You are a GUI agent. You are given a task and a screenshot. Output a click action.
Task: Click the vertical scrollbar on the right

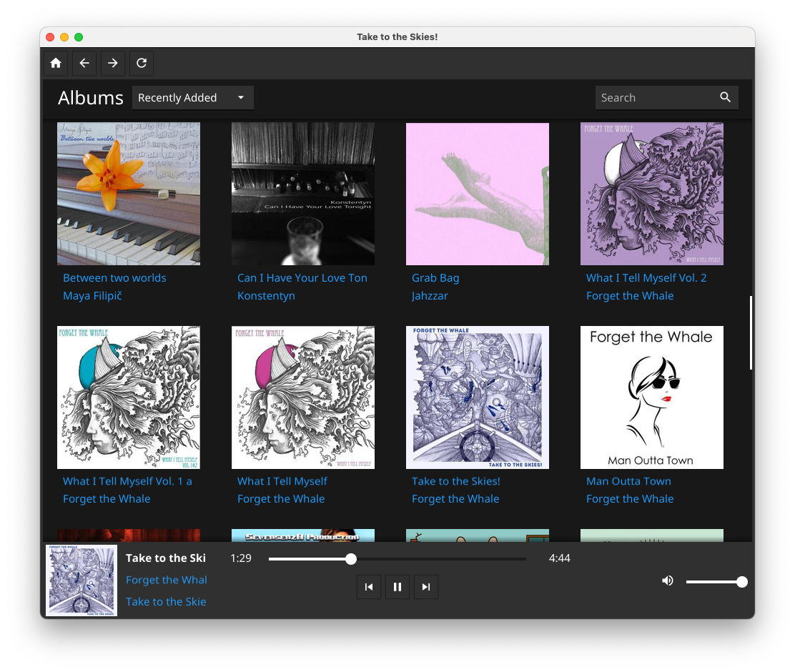[x=751, y=332]
